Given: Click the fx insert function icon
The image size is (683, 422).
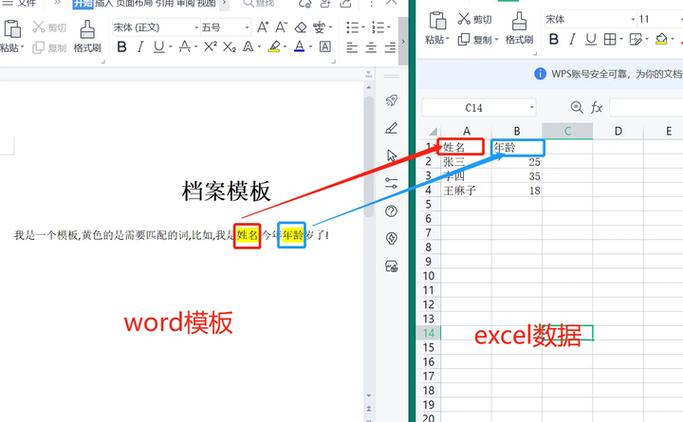Looking at the screenshot, I should [596, 107].
